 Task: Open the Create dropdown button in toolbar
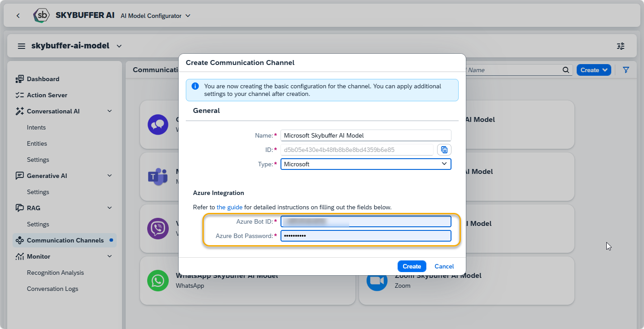point(594,70)
